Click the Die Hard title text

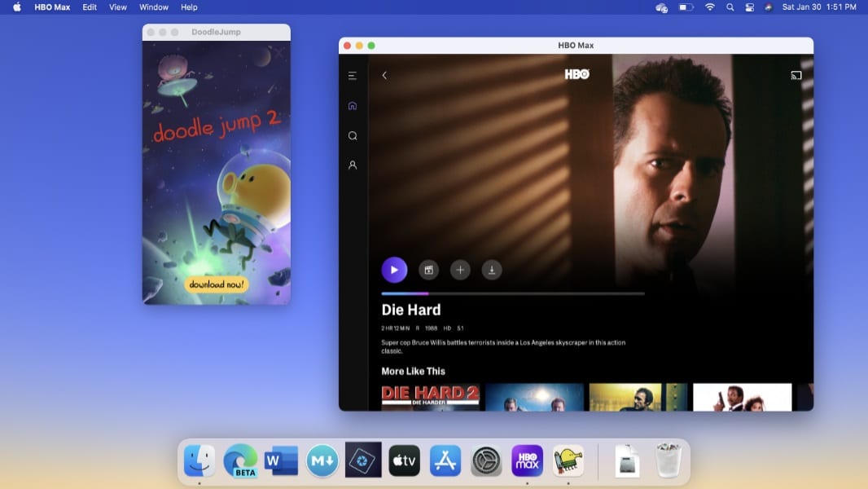[410, 310]
